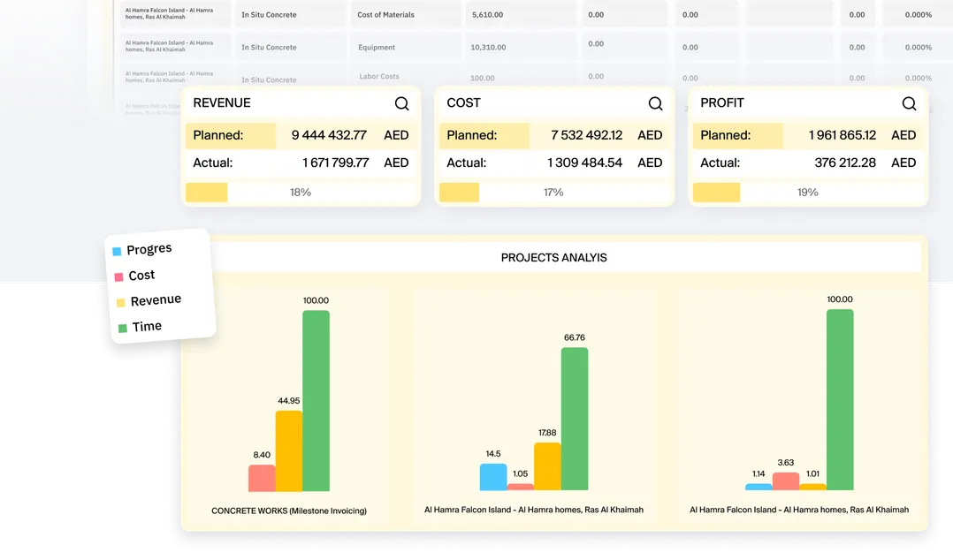Click the CONCRETE WORKS (Milestone Invoicing) chart label
Viewport: 953px width, 560px height.
pyautogui.click(x=289, y=511)
